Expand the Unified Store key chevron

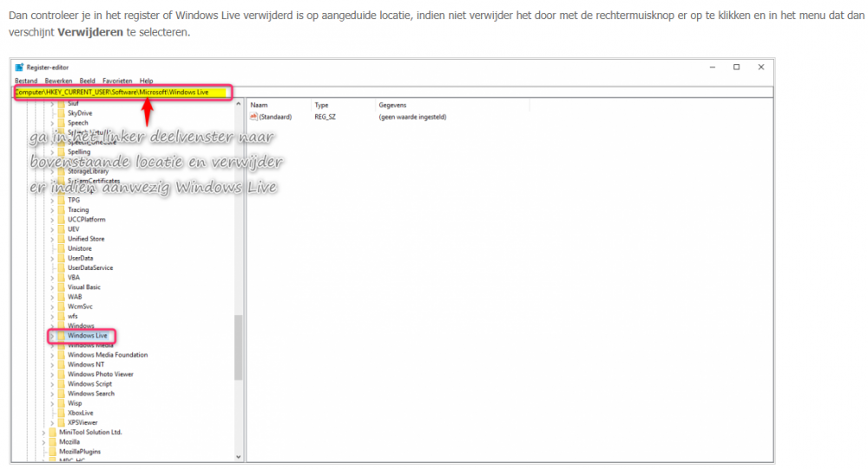[x=53, y=239]
